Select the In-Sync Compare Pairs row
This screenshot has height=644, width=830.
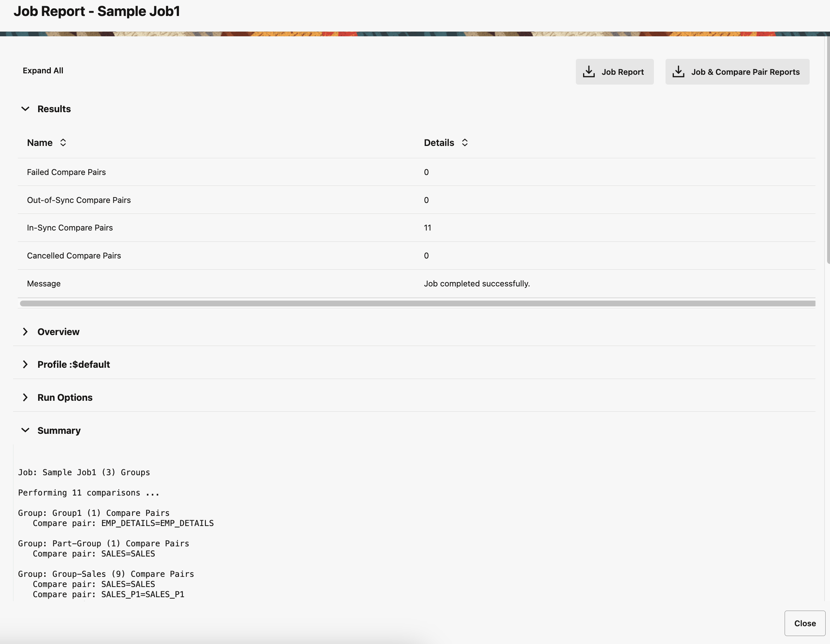[70, 228]
